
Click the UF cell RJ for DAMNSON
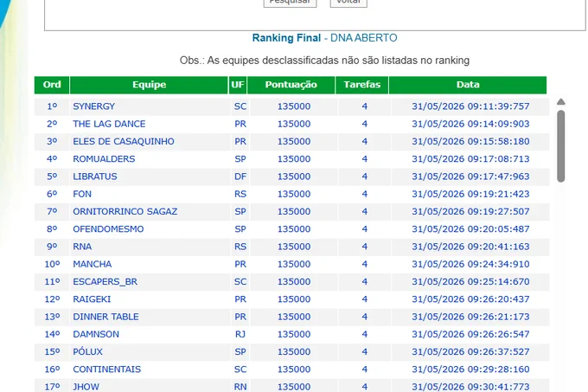(x=240, y=335)
